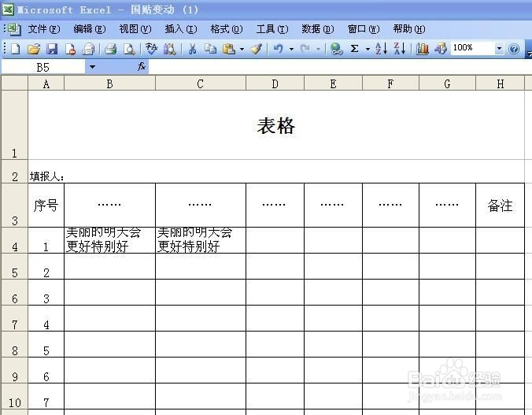Select row 8 header
The width and height of the screenshot is (532, 415).
point(15,344)
